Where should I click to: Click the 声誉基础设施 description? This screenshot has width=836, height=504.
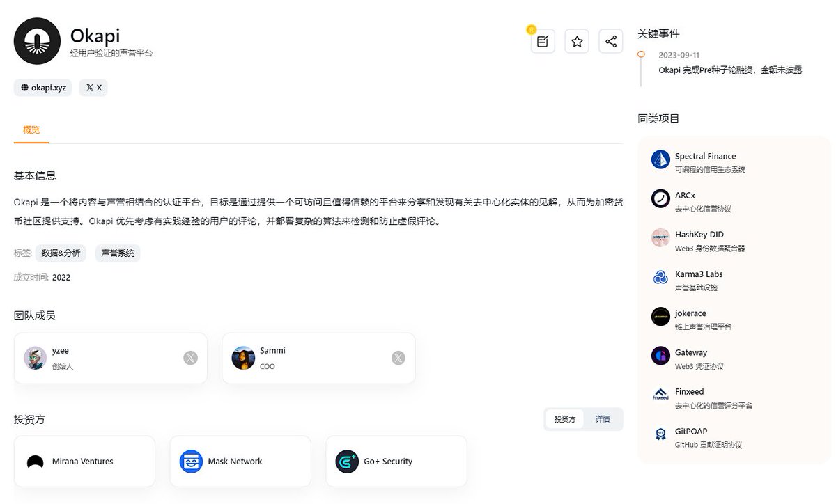(x=696, y=288)
